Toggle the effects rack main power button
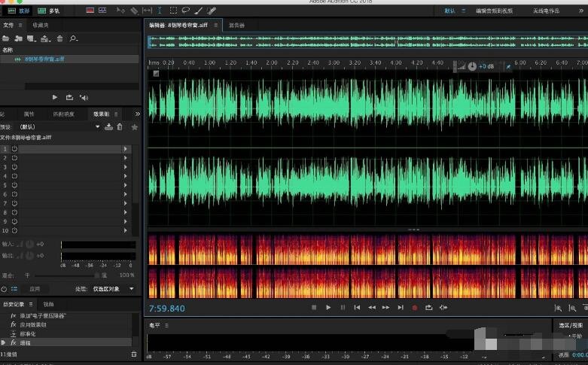588x365 pixels. (x=4, y=288)
